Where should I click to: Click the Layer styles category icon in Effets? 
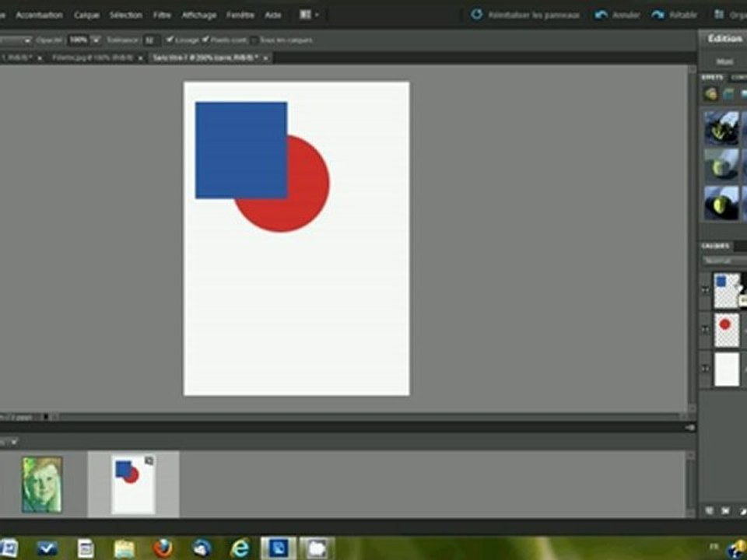pyautogui.click(x=729, y=94)
